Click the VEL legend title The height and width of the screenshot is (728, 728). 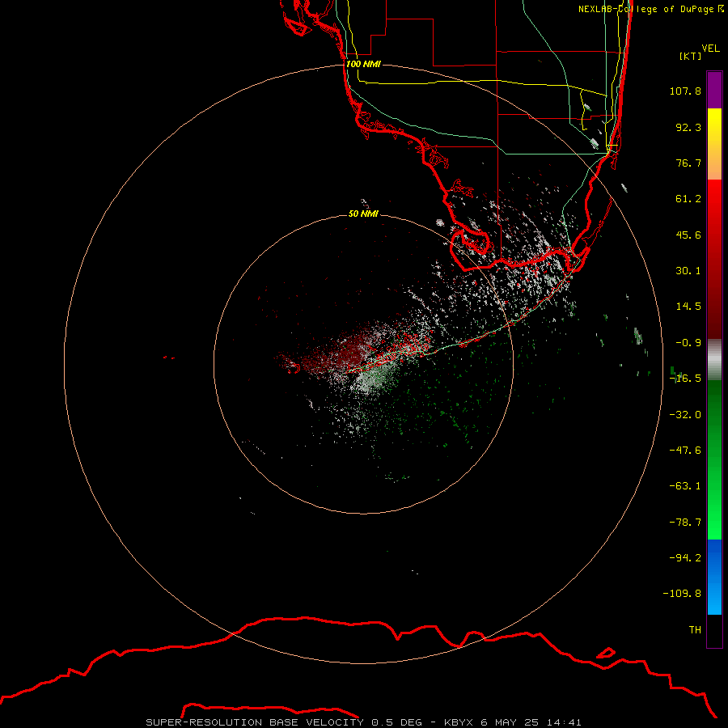pyautogui.click(x=710, y=49)
